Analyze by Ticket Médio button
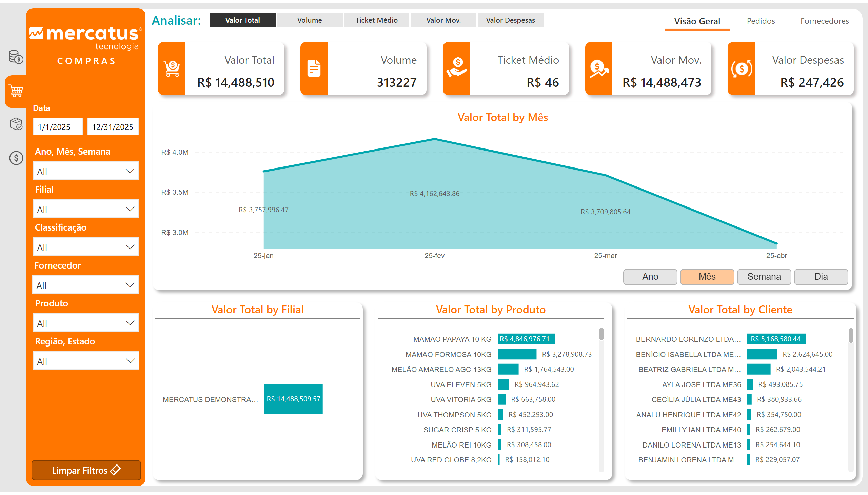The width and height of the screenshot is (868, 495). tap(376, 20)
